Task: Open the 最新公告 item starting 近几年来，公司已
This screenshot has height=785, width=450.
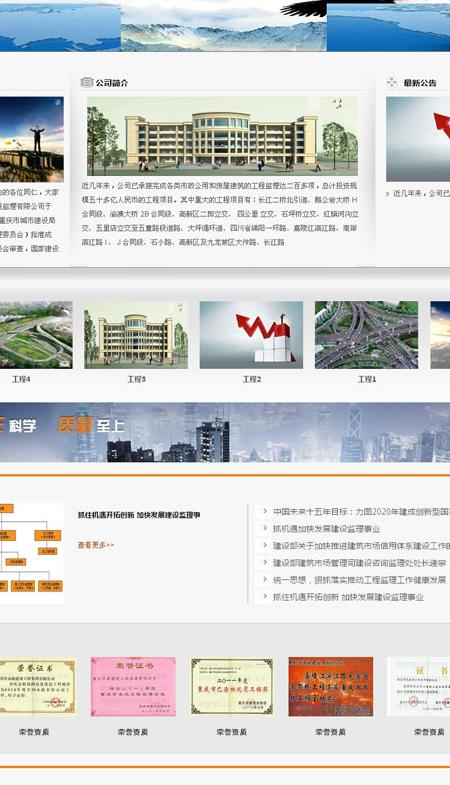Action: click(421, 193)
